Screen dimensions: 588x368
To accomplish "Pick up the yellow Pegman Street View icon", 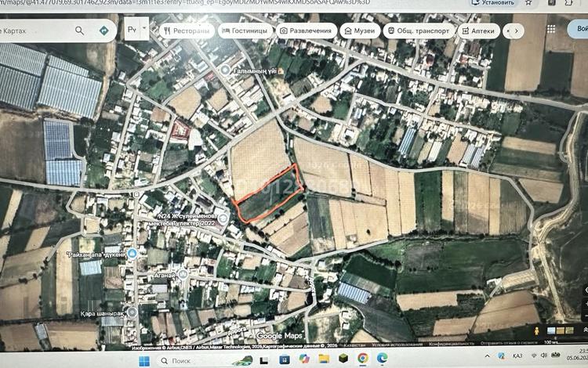I will (537, 331).
